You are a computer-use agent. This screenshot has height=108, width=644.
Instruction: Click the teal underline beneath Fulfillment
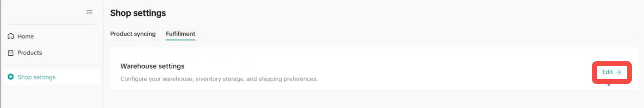[x=180, y=40]
